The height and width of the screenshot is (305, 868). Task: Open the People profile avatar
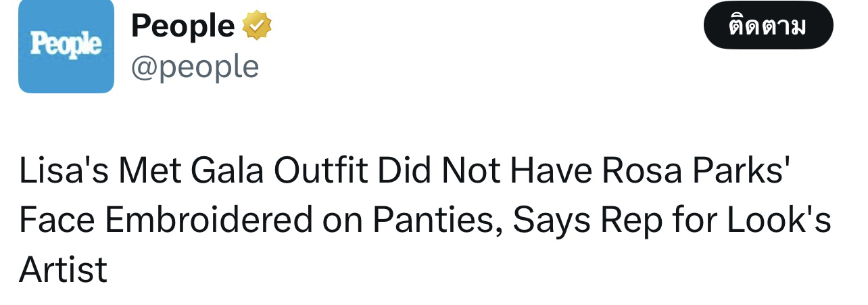(66, 47)
